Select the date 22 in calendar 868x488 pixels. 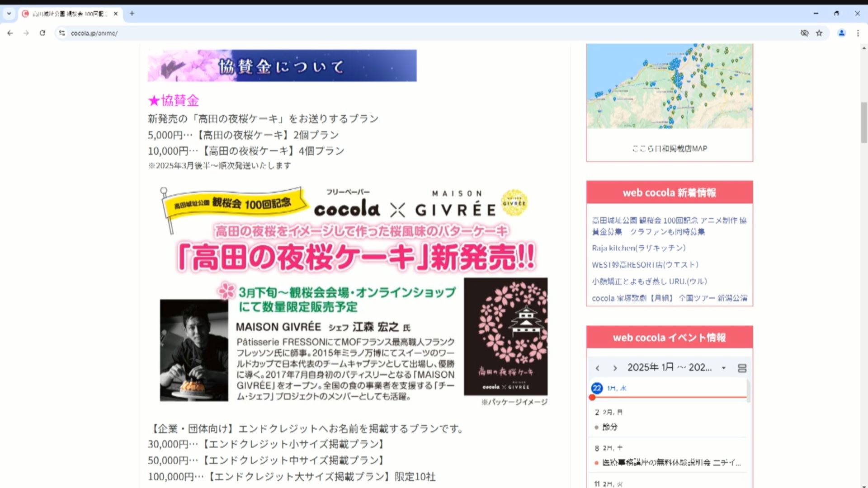(597, 388)
